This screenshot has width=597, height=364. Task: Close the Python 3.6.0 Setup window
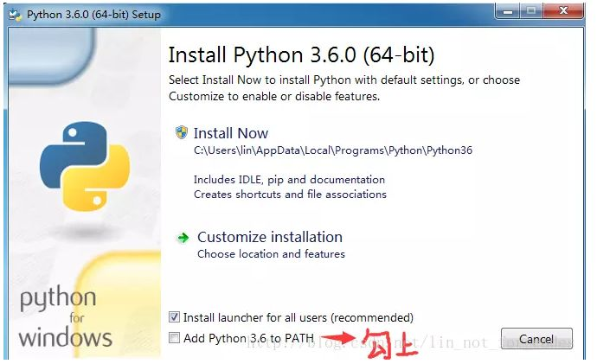coord(563,11)
